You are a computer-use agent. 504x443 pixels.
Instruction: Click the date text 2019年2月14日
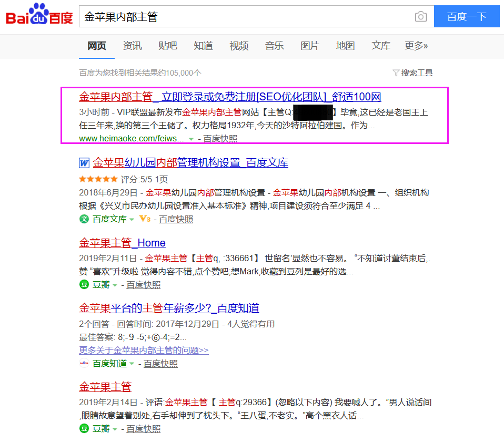108,402
